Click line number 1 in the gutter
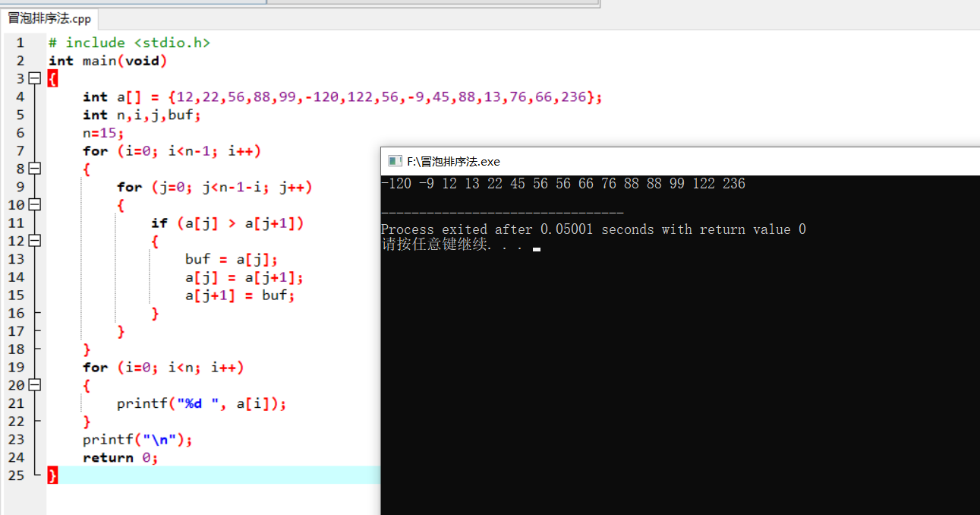 click(20, 43)
